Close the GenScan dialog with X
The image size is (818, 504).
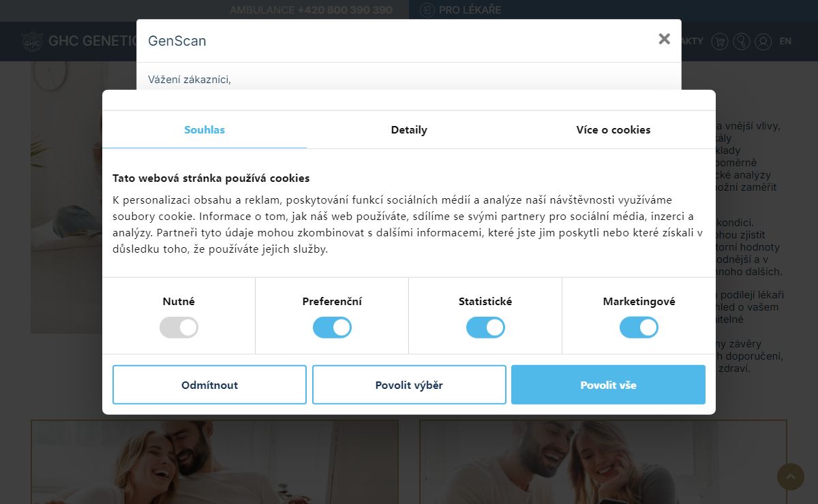coord(664,40)
